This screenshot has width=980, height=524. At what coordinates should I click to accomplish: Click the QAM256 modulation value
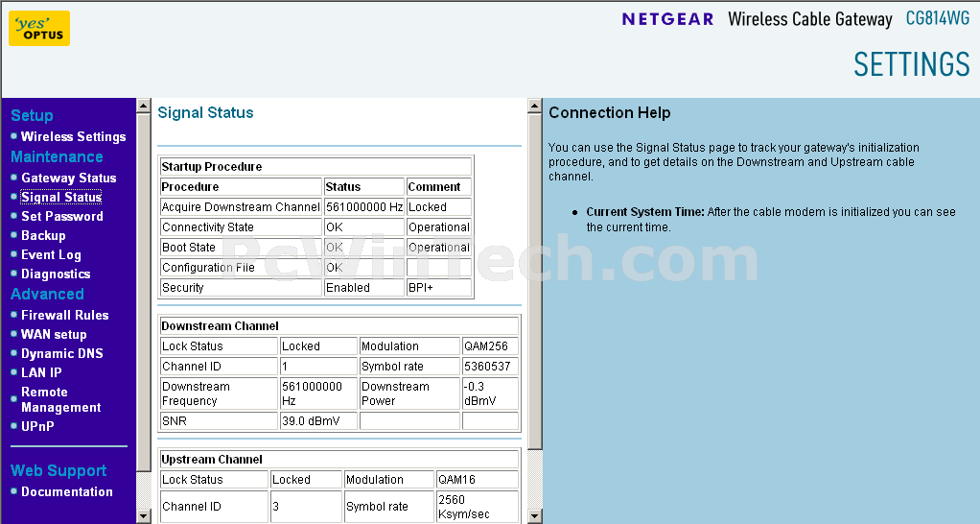pos(490,345)
